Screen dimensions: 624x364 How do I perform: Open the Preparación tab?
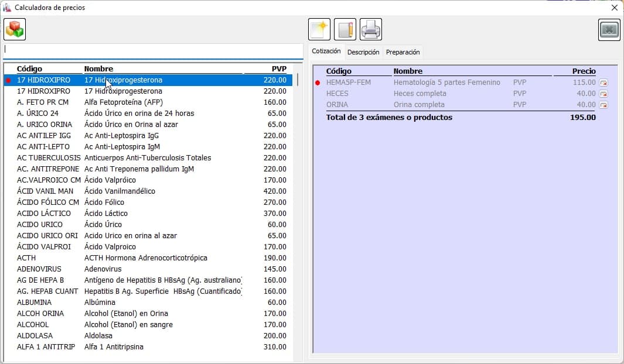[x=403, y=52]
